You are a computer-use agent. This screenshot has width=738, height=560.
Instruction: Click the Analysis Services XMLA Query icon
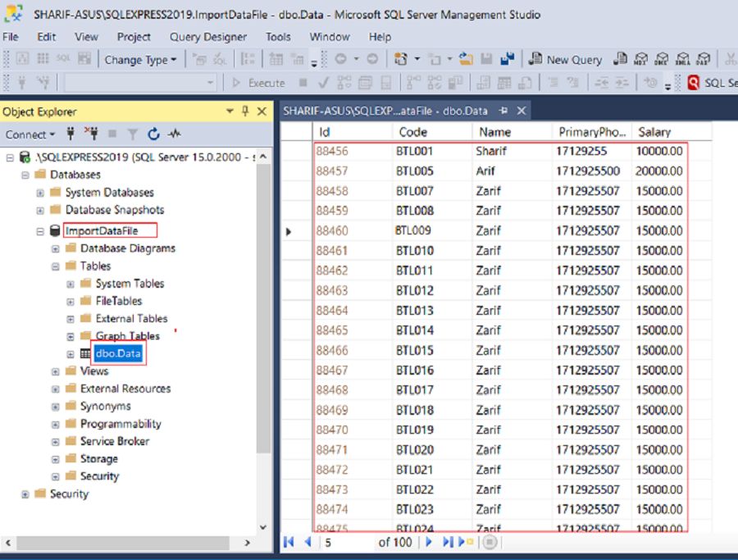pyautogui.click(x=682, y=59)
